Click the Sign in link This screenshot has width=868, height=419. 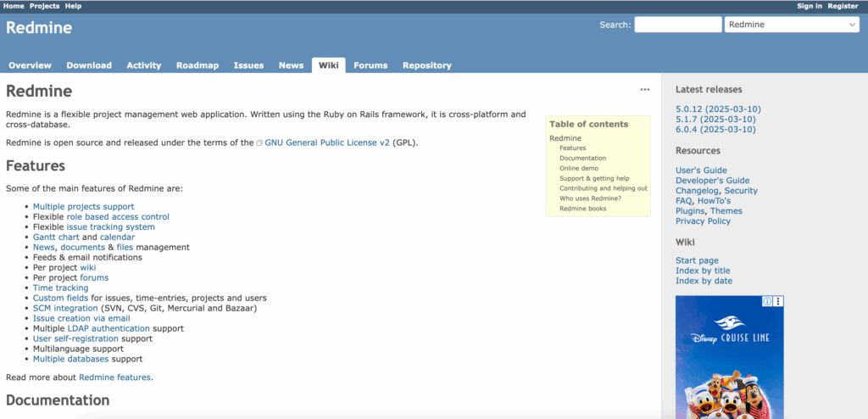coord(809,6)
